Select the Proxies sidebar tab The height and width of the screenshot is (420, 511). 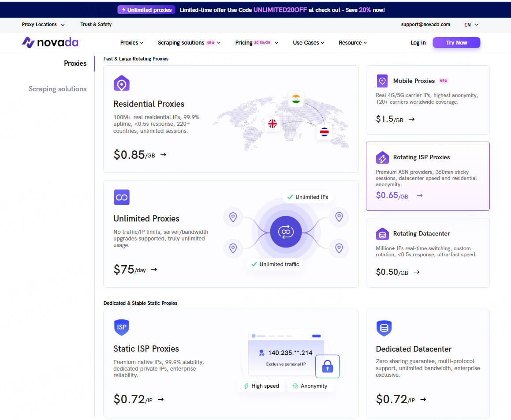(x=75, y=64)
